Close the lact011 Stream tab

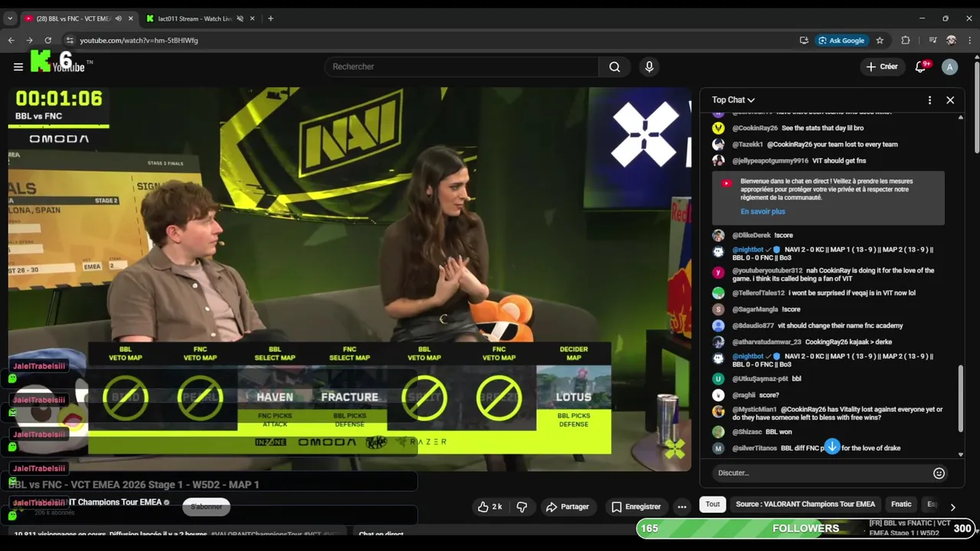point(252,18)
